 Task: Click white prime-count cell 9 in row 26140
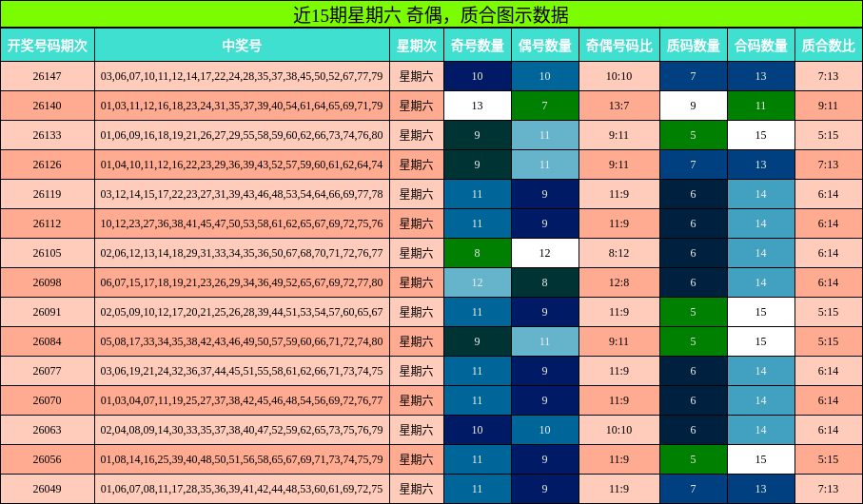pyautogui.click(x=694, y=106)
